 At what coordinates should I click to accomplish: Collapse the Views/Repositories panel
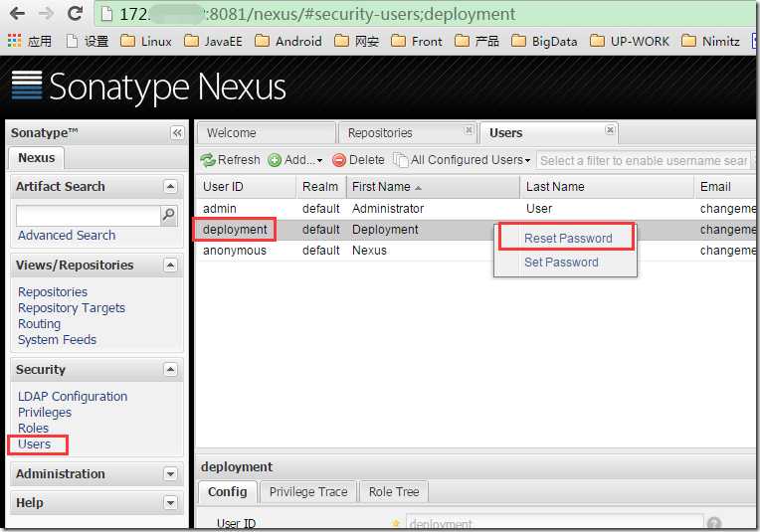coord(170,266)
